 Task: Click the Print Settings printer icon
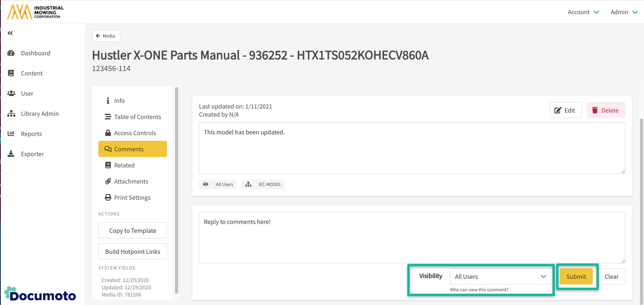coord(108,198)
